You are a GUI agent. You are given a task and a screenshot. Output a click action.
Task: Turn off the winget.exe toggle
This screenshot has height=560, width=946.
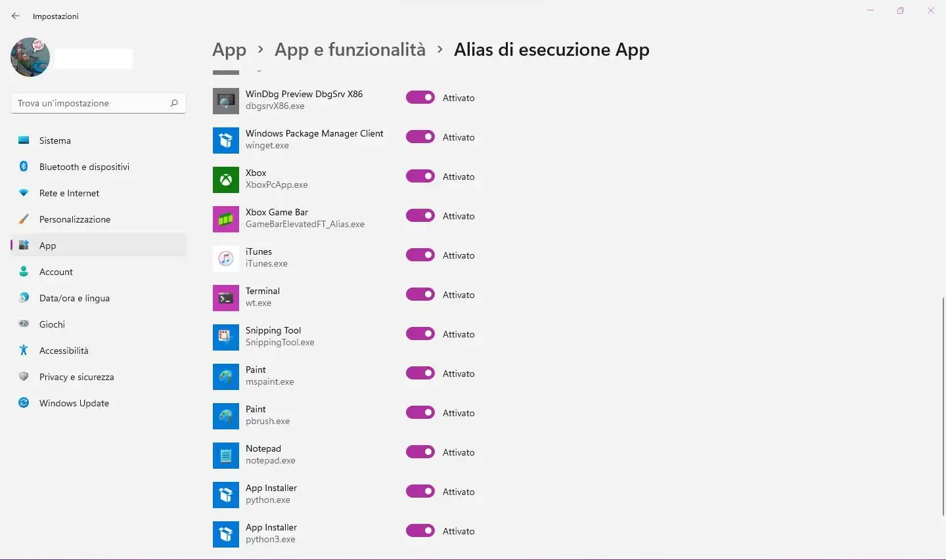(420, 137)
